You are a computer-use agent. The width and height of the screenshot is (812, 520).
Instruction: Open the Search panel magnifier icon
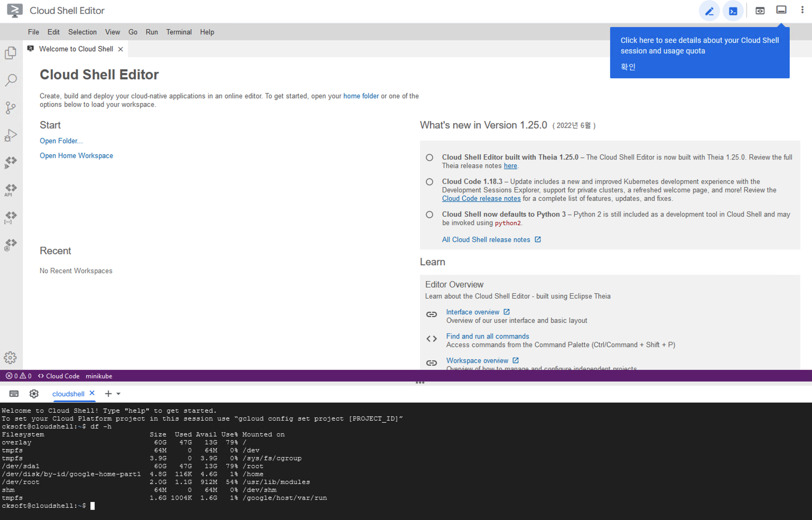[11, 80]
